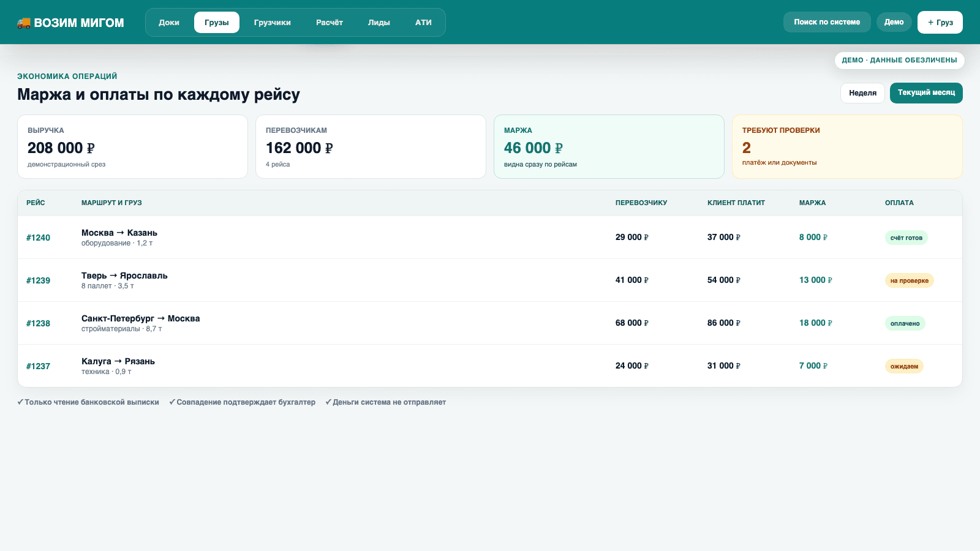Click Только чтение банковской выписки note
Viewport: 980px width, 551px height.
click(88, 402)
